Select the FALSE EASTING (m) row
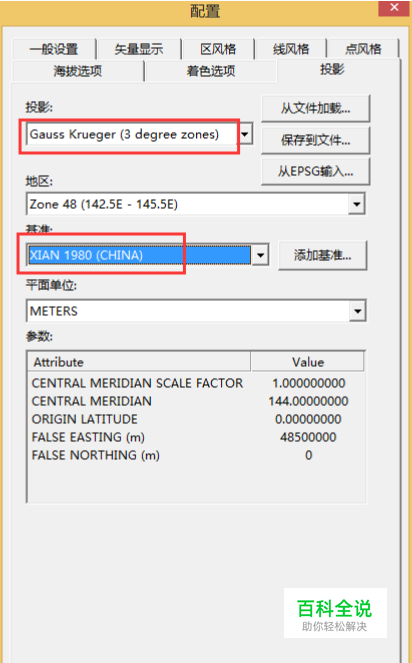Image resolution: width=412 pixels, height=663 pixels. point(196,437)
